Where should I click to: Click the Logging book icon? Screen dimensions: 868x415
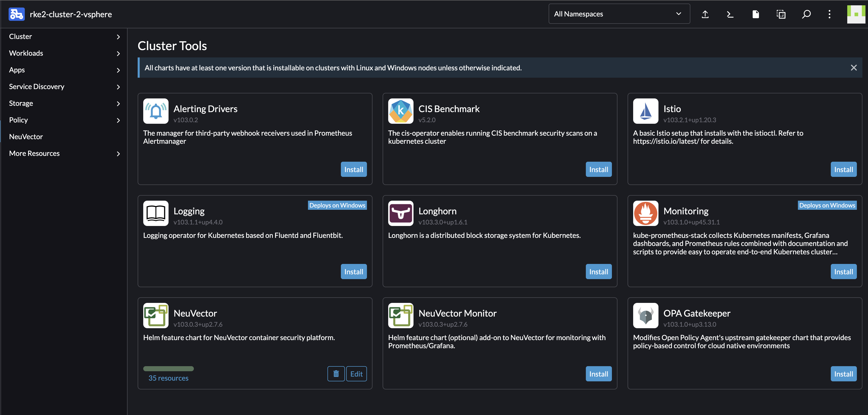[x=156, y=213]
